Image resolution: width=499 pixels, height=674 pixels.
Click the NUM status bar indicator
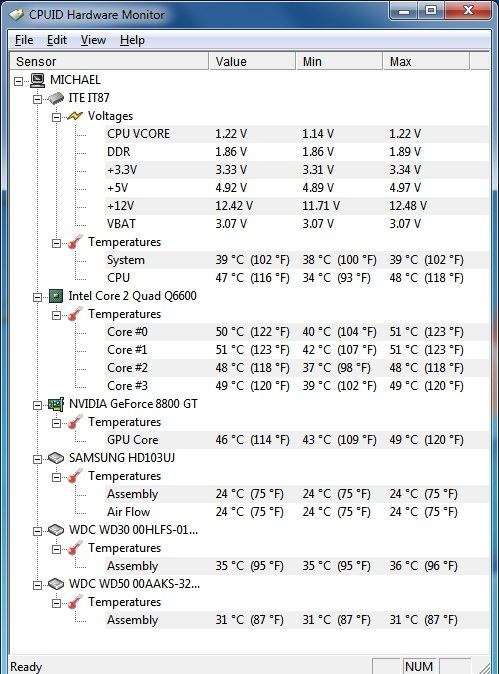click(419, 666)
